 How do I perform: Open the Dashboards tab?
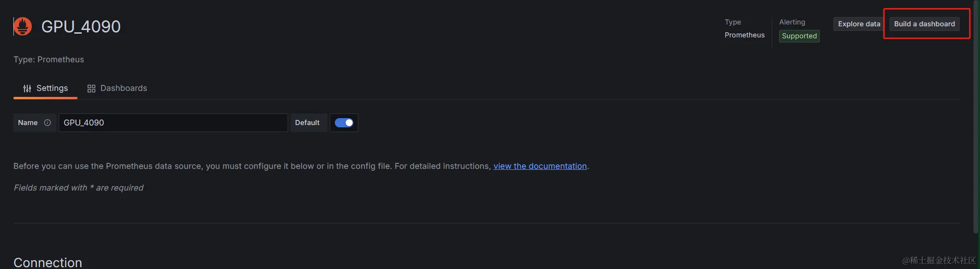point(117,88)
